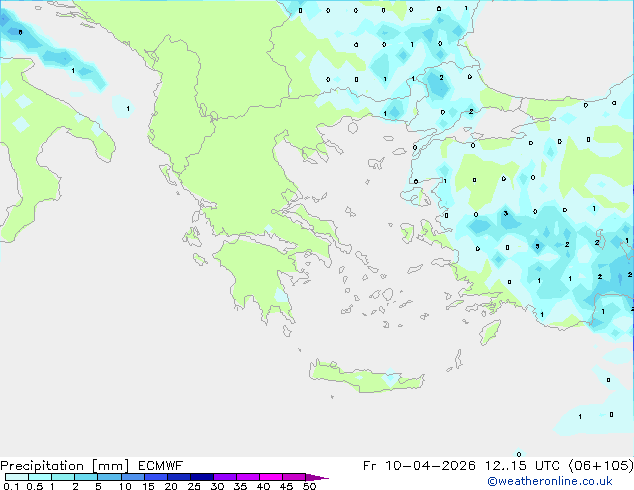Click the 1–2 mm legend color swatch
Viewport: 634px width, 490px height.
tap(63, 477)
